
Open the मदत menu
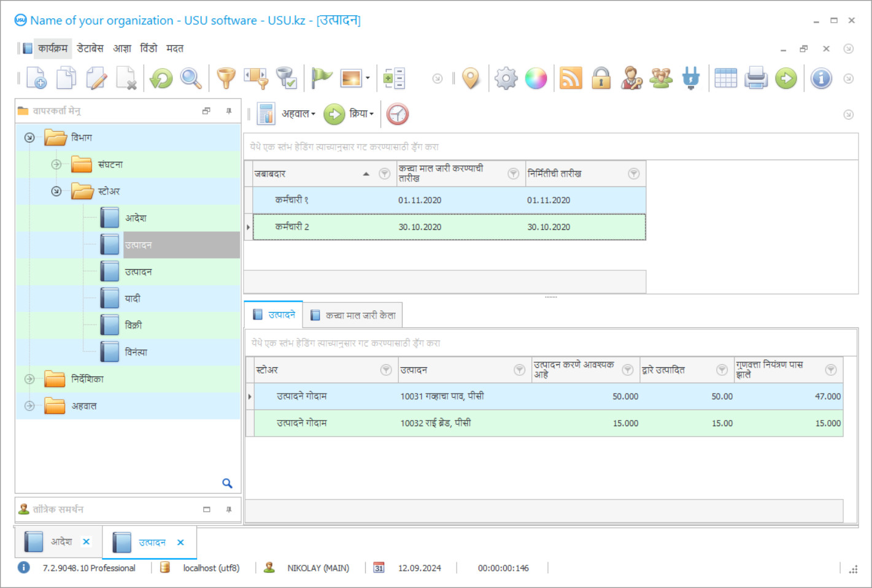point(175,48)
